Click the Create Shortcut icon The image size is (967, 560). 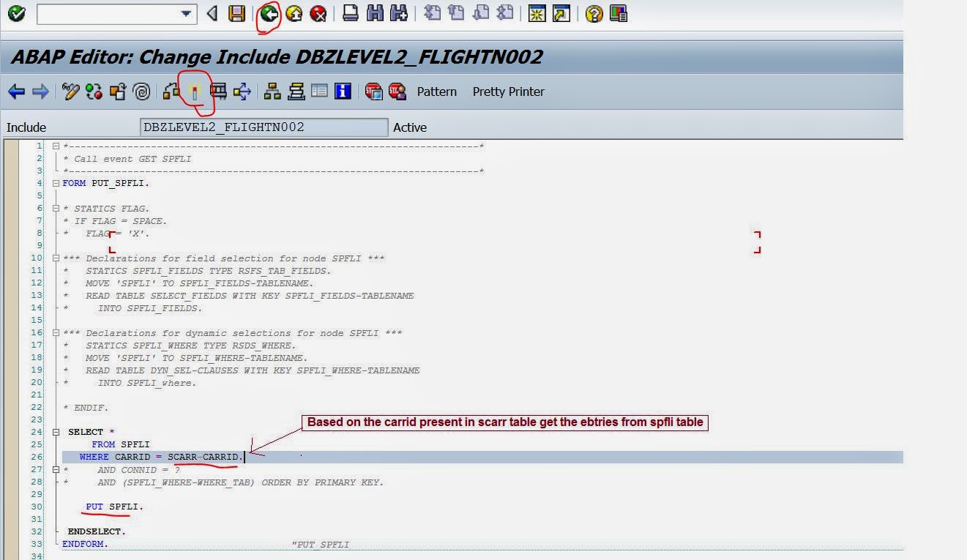pos(561,13)
